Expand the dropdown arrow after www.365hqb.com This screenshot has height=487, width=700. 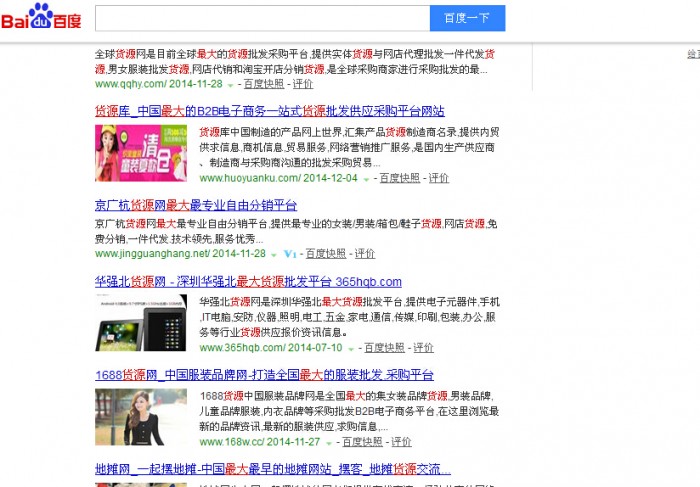pyautogui.click(x=351, y=349)
